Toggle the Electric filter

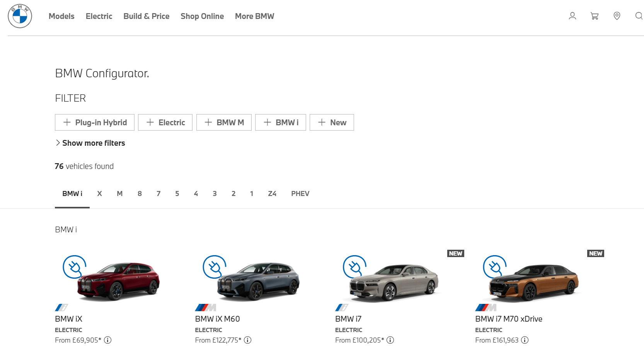click(165, 123)
